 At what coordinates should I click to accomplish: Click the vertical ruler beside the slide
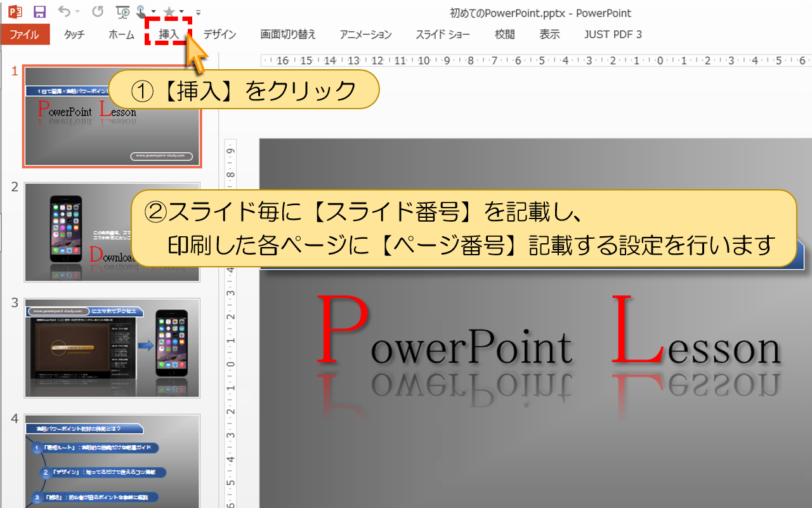pyautogui.click(x=230, y=324)
